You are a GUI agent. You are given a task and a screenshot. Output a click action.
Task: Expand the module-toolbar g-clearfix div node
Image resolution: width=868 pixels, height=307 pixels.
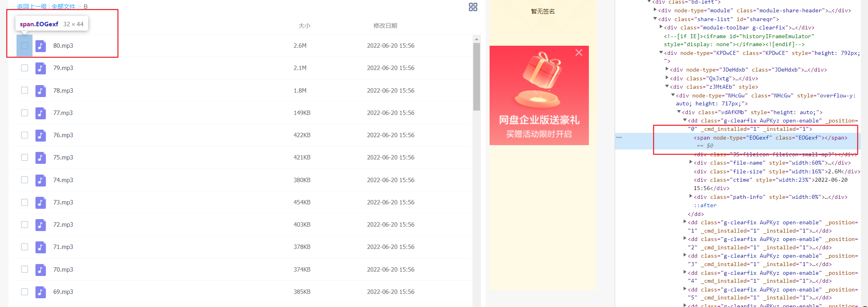pos(661,27)
